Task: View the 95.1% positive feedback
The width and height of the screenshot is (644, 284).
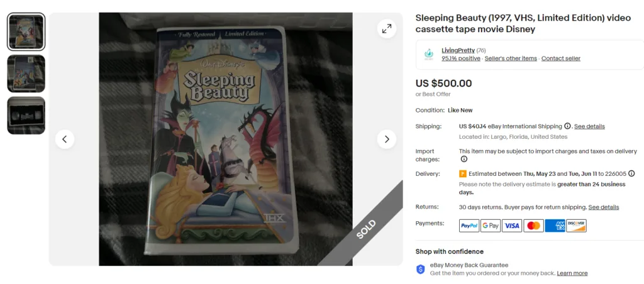Action: point(461,58)
